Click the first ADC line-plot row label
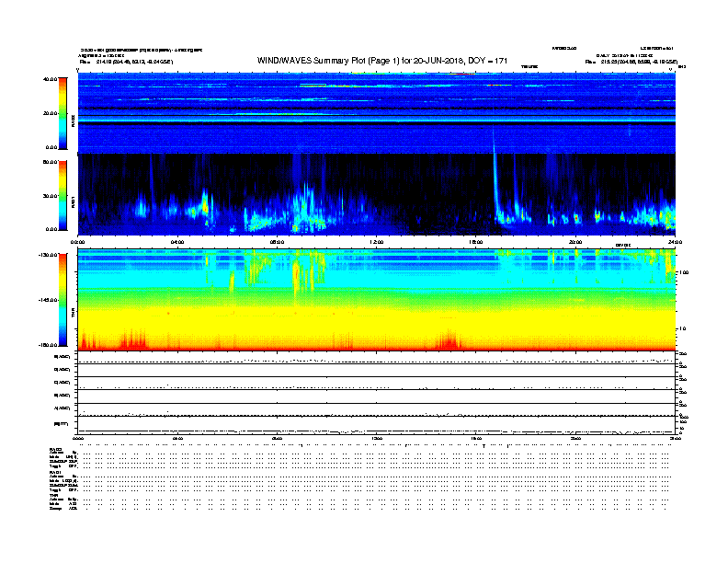The width and height of the screenshot is (728, 563). click(x=63, y=357)
